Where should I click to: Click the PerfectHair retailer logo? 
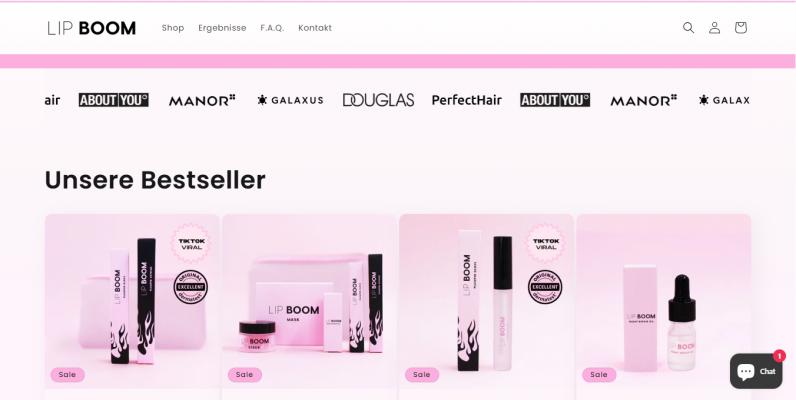[x=467, y=100]
